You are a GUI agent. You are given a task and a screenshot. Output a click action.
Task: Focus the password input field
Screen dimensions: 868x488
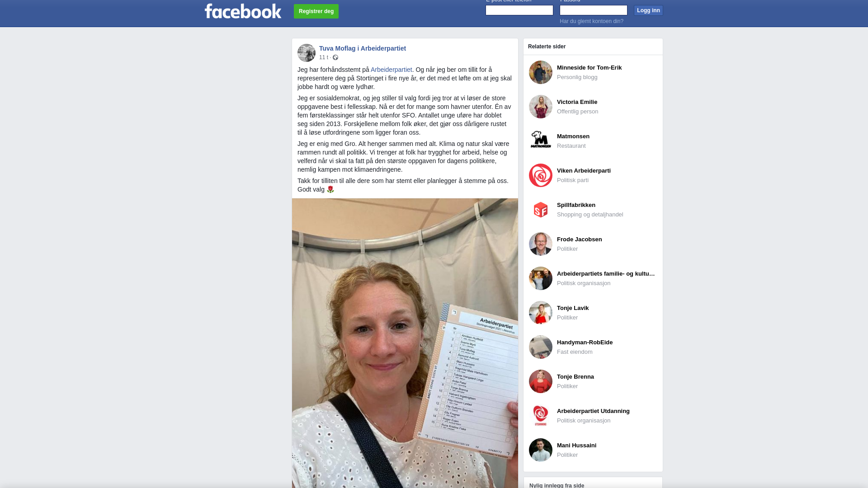click(x=594, y=10)
